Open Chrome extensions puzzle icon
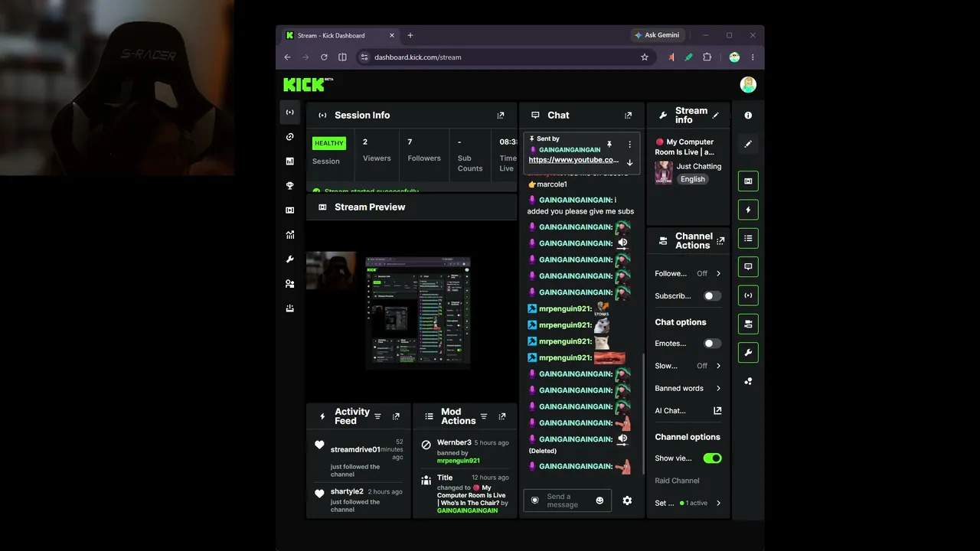 click(707, 57)
